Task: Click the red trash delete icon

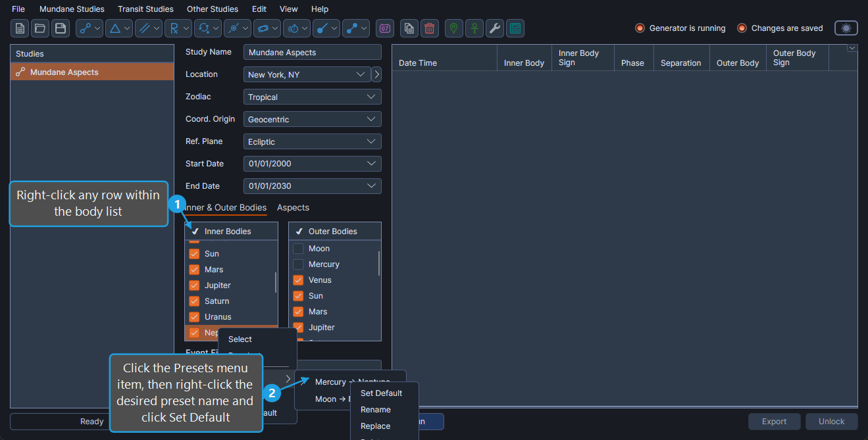Action: pyautogui.click(x=430, y=28)
